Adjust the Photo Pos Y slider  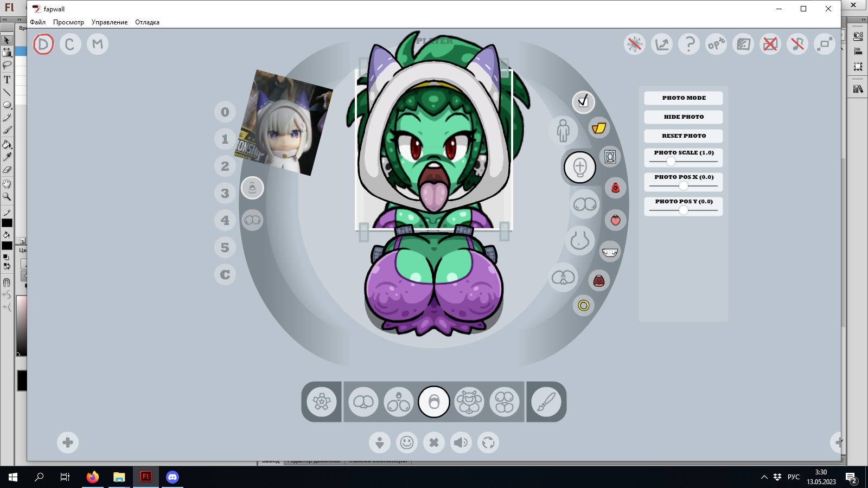(x=684, y=210)
